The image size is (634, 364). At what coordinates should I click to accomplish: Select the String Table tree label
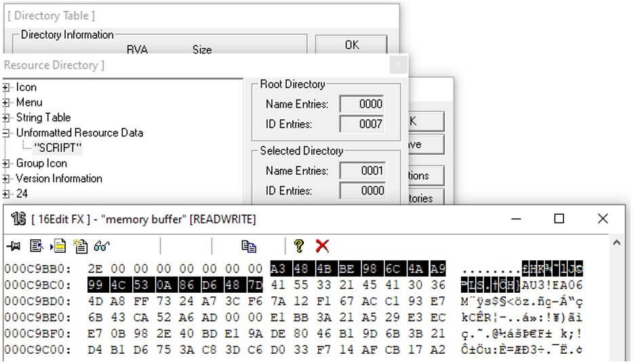(43, 117)
